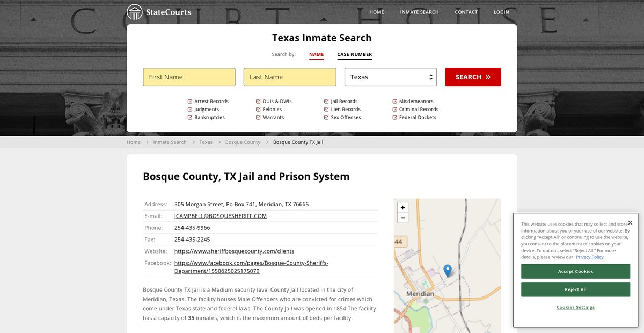The height and width of the screenshot is (333, 644).
Task: Toggle the Sex Offenses checkbox
Action: coord(326,117)
